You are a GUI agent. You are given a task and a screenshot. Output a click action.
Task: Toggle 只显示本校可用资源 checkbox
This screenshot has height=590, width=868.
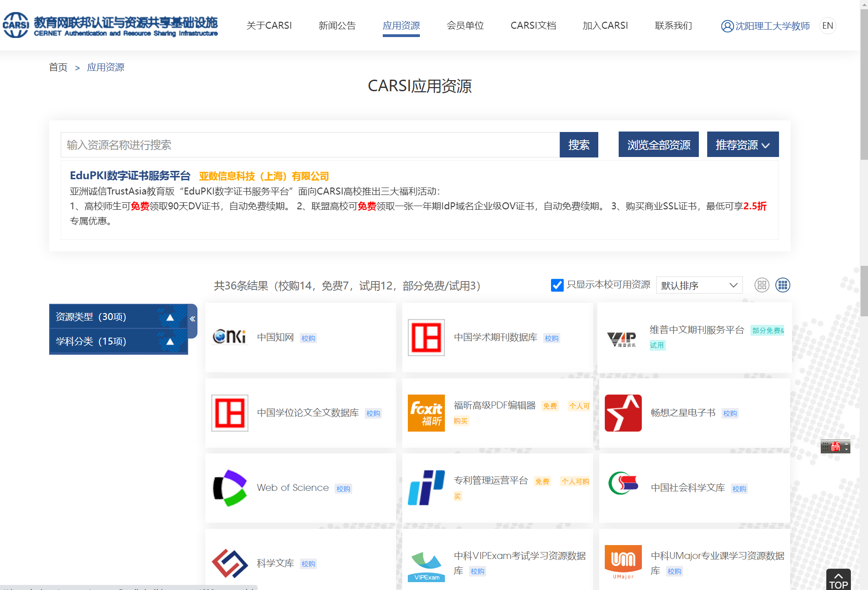pos(558,285)
